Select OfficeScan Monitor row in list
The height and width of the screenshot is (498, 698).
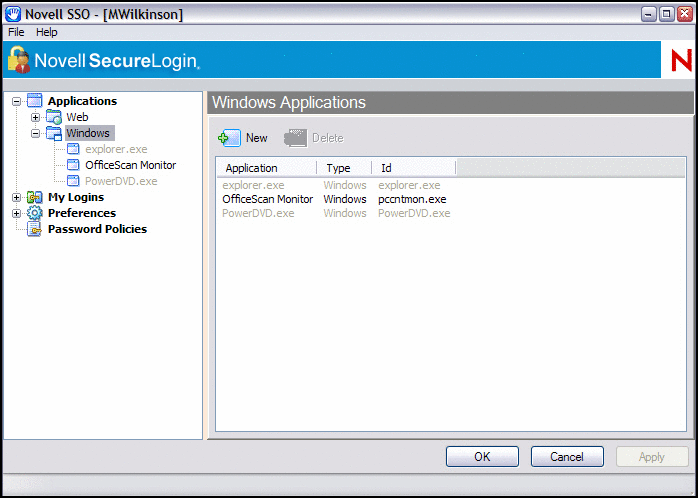pos(268,199)
